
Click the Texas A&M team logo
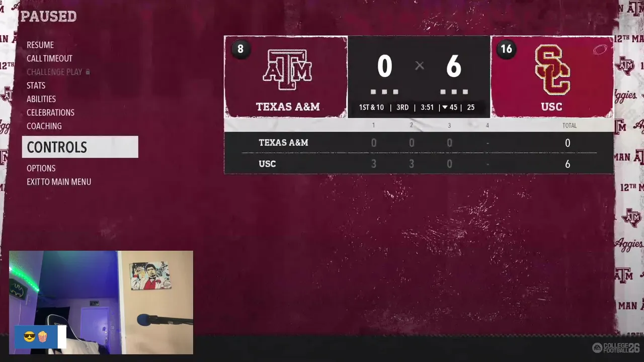point(287,70)
